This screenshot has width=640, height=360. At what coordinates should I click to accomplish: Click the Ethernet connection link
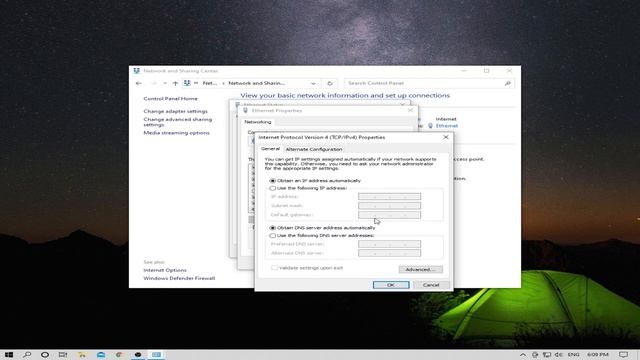point(447,126)
